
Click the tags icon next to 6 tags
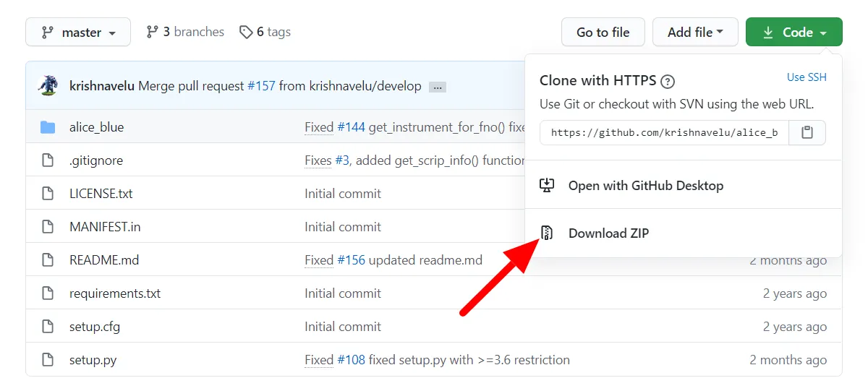click(246, 32)
